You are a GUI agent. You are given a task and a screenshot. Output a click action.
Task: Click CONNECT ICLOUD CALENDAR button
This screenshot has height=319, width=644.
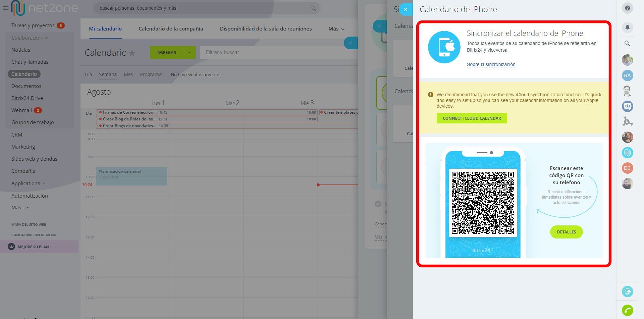472,118
